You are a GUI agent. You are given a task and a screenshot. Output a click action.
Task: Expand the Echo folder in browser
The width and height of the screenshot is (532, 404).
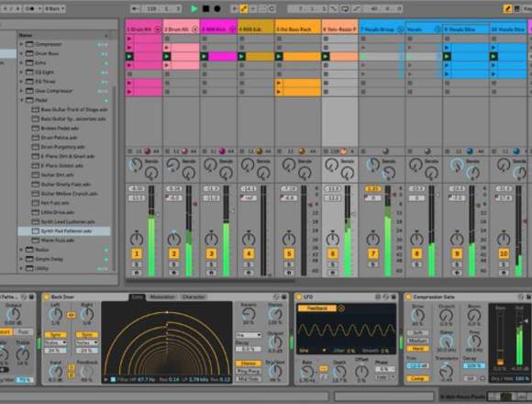pos(21,62)
